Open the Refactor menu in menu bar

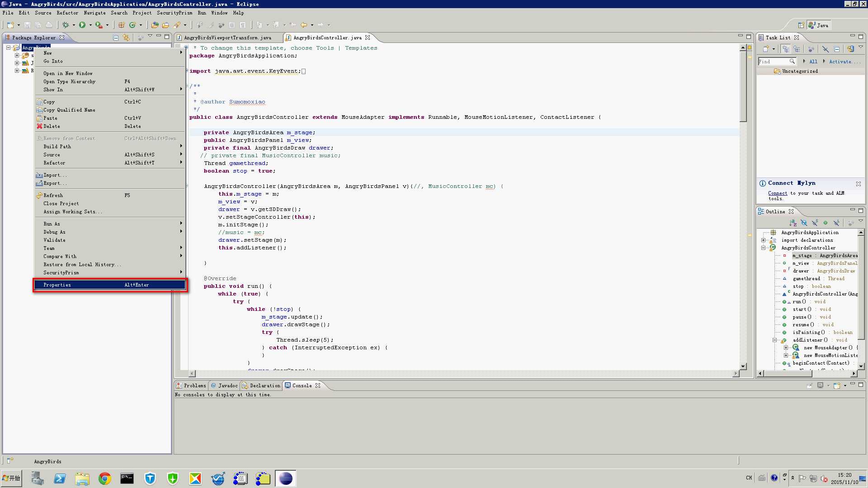[x=67, y=13]
